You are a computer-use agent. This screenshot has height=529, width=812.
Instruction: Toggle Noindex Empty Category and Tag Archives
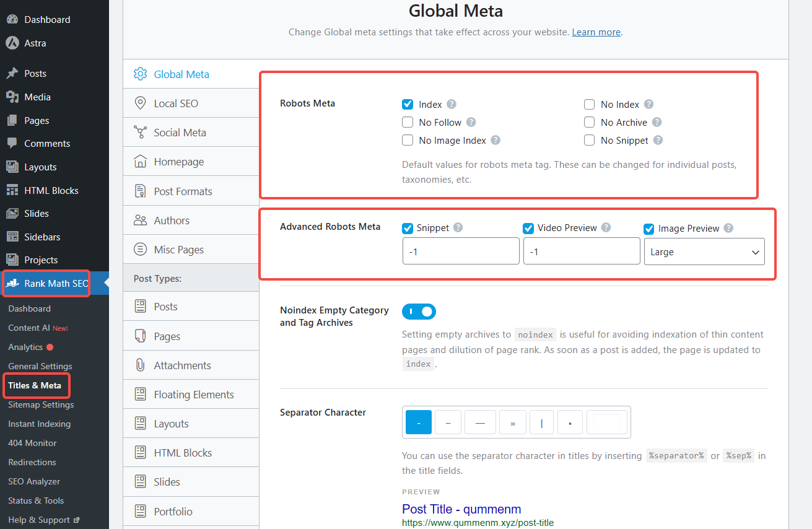coord(419,312)
